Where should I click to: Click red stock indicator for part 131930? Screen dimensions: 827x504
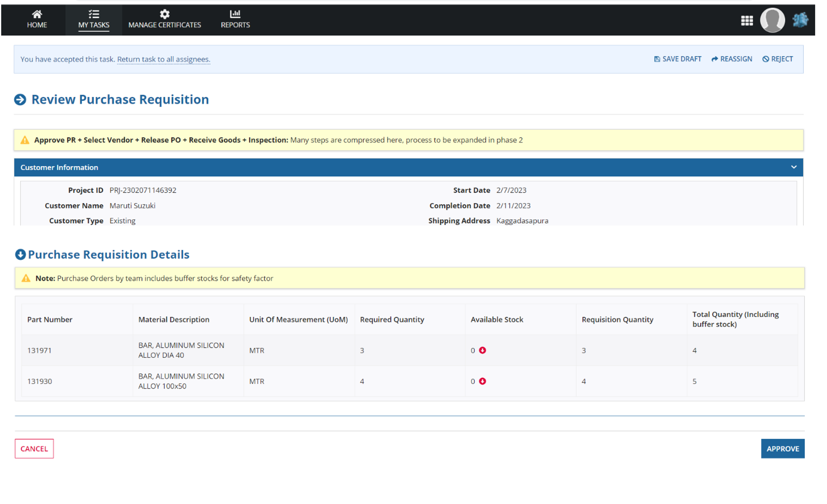(x=482, y=381)
